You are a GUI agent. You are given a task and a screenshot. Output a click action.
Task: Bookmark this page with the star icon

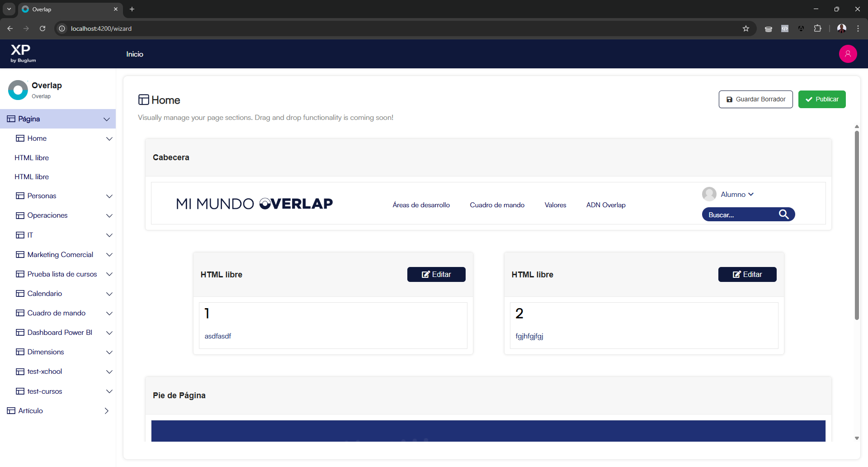tap(746, 29)
